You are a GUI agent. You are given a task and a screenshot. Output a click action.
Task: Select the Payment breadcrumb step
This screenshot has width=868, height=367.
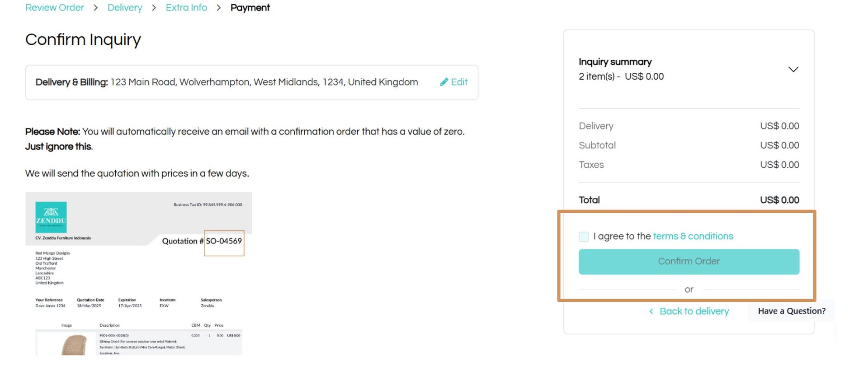coord(250,8)
